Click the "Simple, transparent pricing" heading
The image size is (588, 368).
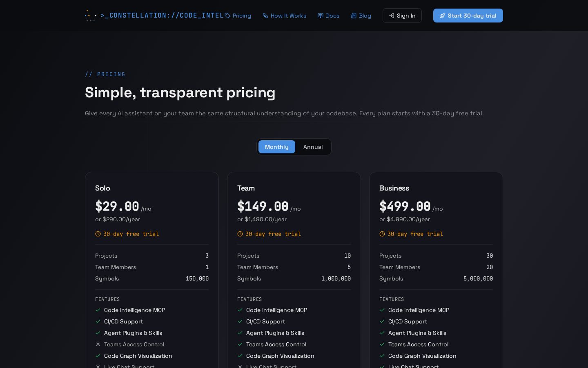[x=180, y=92]
